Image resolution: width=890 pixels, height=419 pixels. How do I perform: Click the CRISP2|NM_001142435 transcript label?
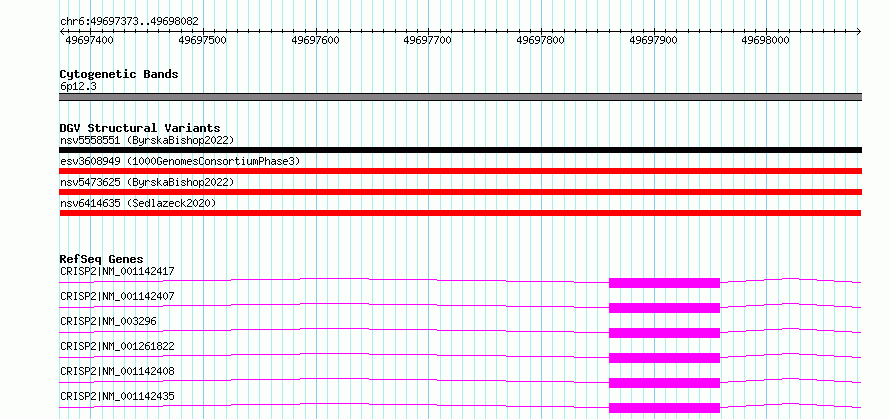pos(117,396)
